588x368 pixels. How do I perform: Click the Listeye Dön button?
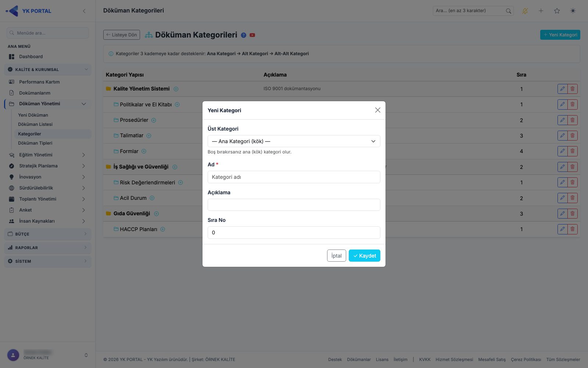[x=122, y=35]
